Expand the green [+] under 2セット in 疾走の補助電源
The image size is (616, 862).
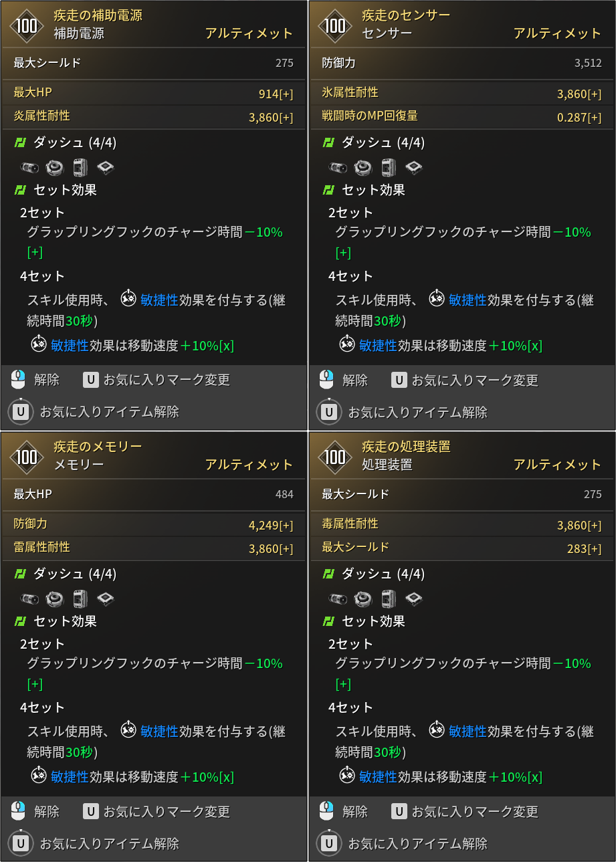click(35, 253)
